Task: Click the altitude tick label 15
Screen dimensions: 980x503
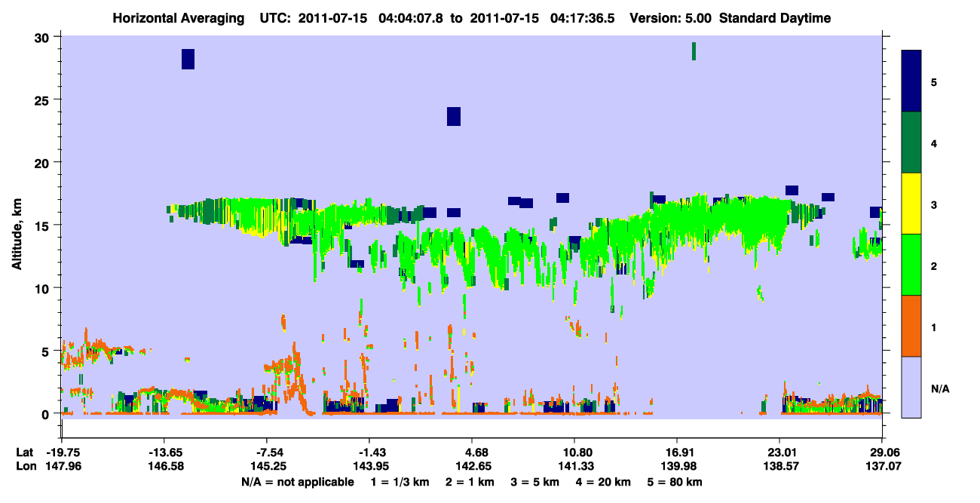Action: point(43,225)
